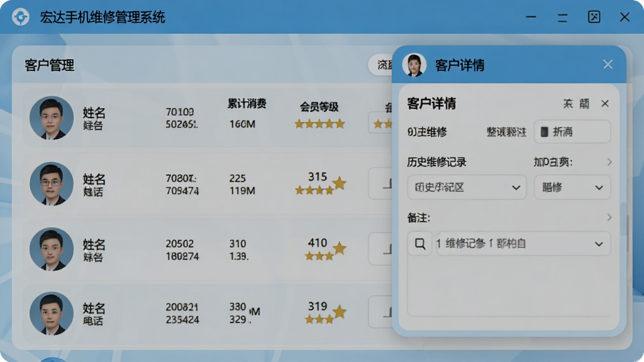644x362 pixels.
Task: Select ID 20502 in third row
Action: tap(179, 243)
